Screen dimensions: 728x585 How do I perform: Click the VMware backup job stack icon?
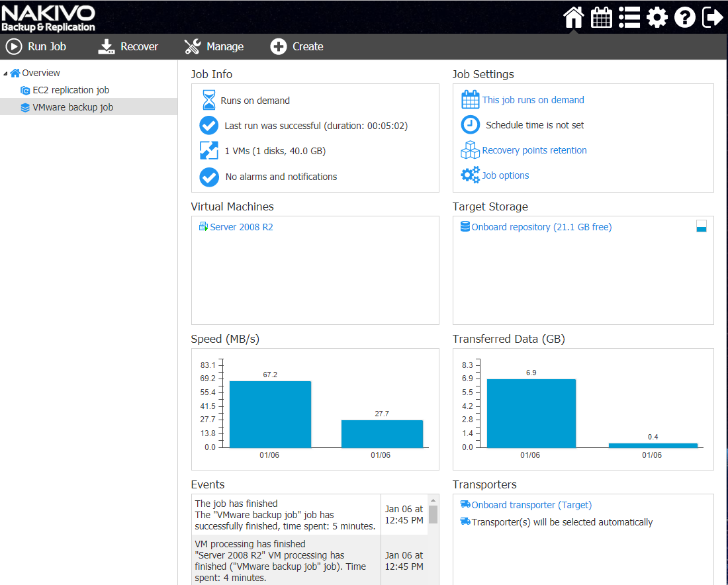[25, 107]
